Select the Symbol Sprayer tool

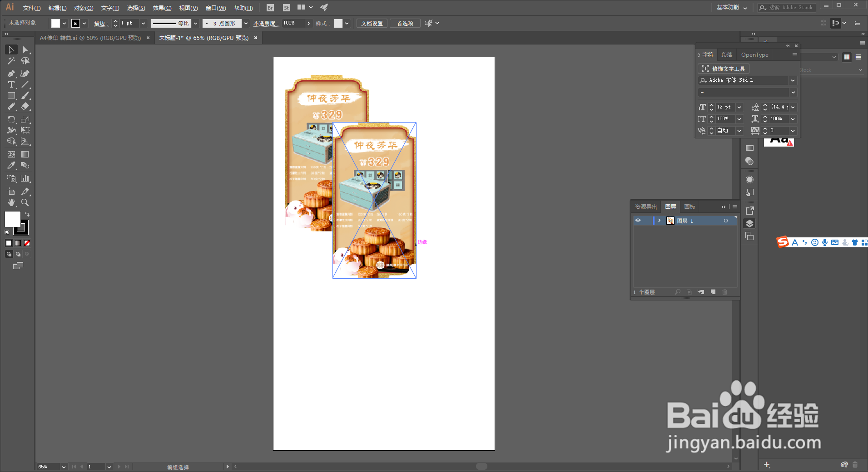click(x=11, y=178)
